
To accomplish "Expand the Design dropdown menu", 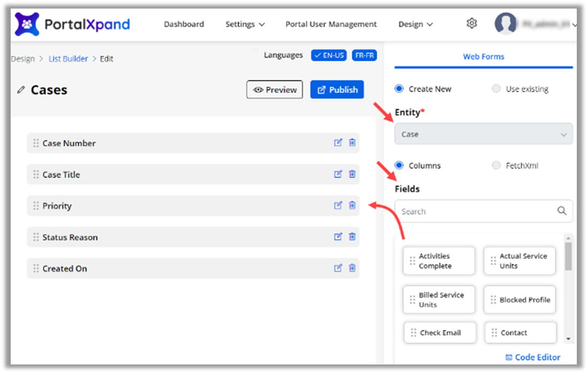I will point(415,24).
